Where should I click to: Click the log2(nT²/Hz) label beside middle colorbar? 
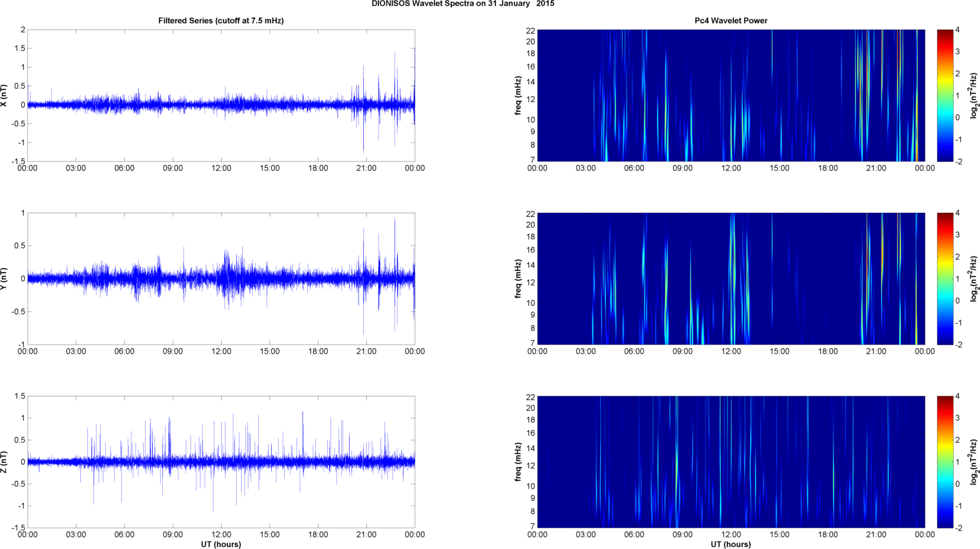[x=974, y=278]
